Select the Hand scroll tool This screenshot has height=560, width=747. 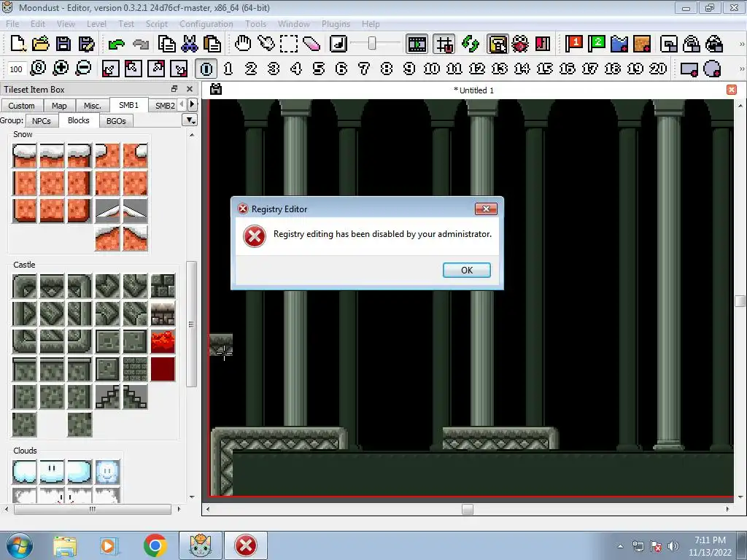coord(243,44)
